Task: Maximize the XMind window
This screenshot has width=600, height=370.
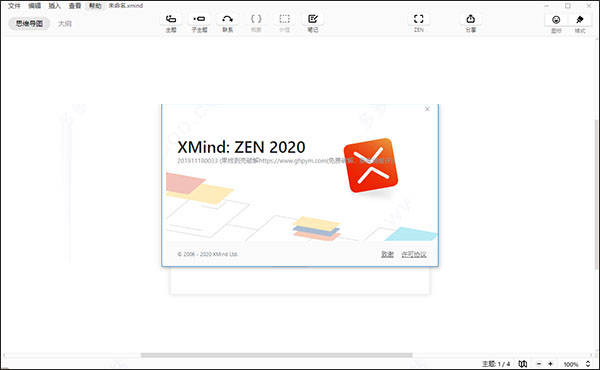Action: [568, 6]
